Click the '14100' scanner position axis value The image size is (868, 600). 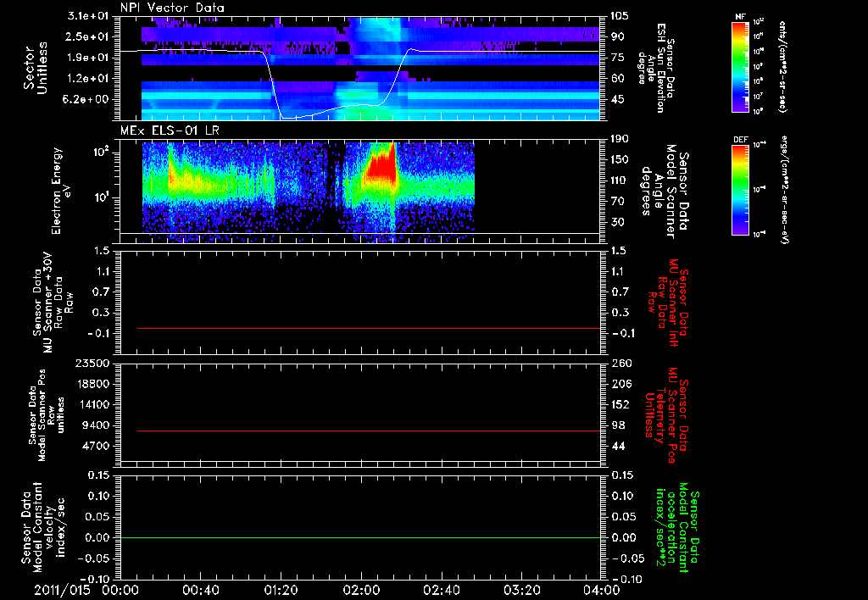point(93,404)
